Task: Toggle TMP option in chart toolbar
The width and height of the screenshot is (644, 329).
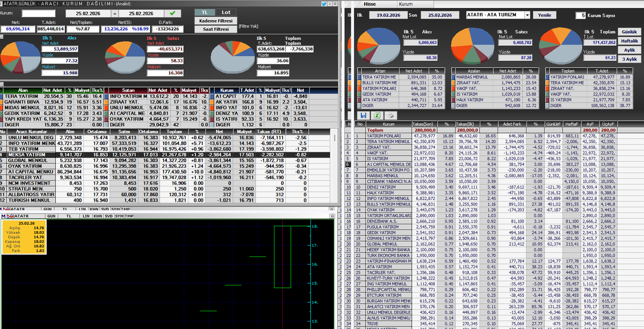Action: [129, 216]
